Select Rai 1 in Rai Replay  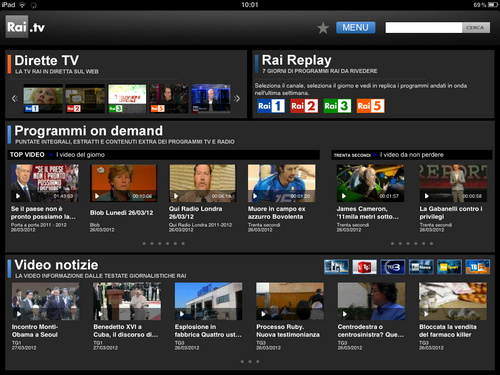click(x=271, y=106)
